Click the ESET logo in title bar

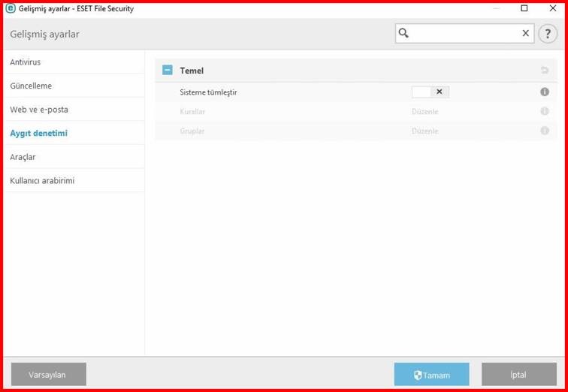coord(11,8)
